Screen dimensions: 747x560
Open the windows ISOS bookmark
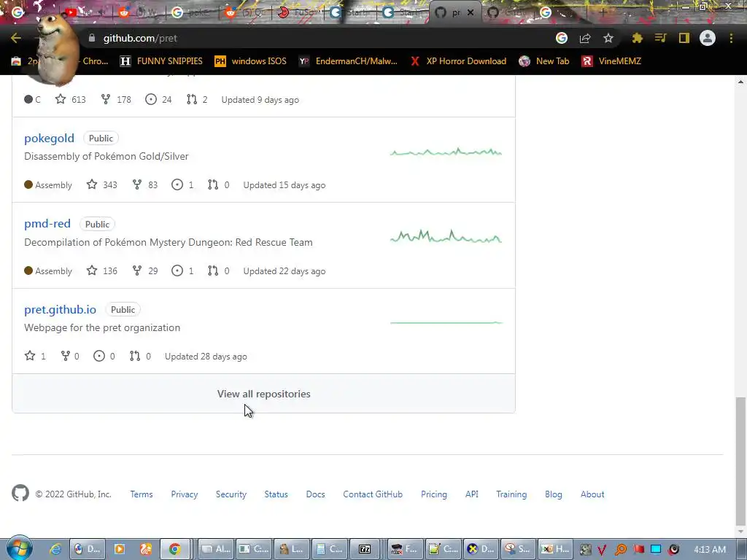pyautogui.click(x=251, y=61)
